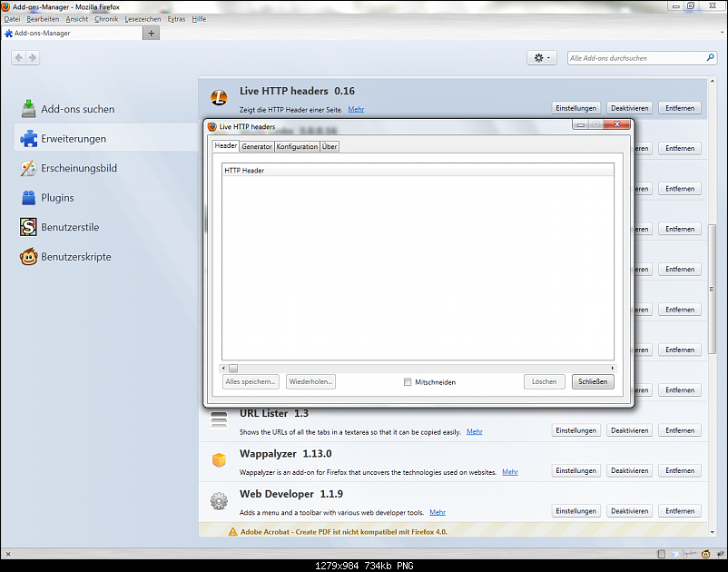Open a new tab with the plus button
This screenshot has height=572, width=728.
[x=151, y=33]
